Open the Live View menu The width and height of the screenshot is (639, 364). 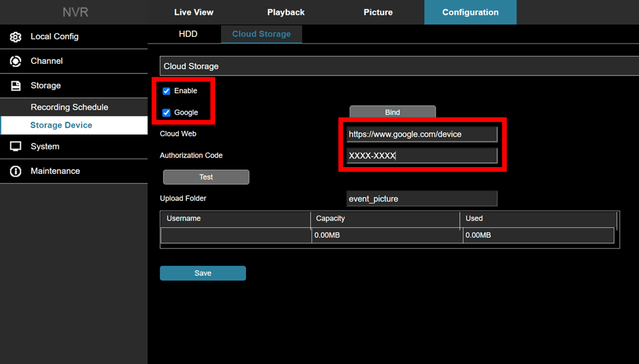click(x=194, y=12)
